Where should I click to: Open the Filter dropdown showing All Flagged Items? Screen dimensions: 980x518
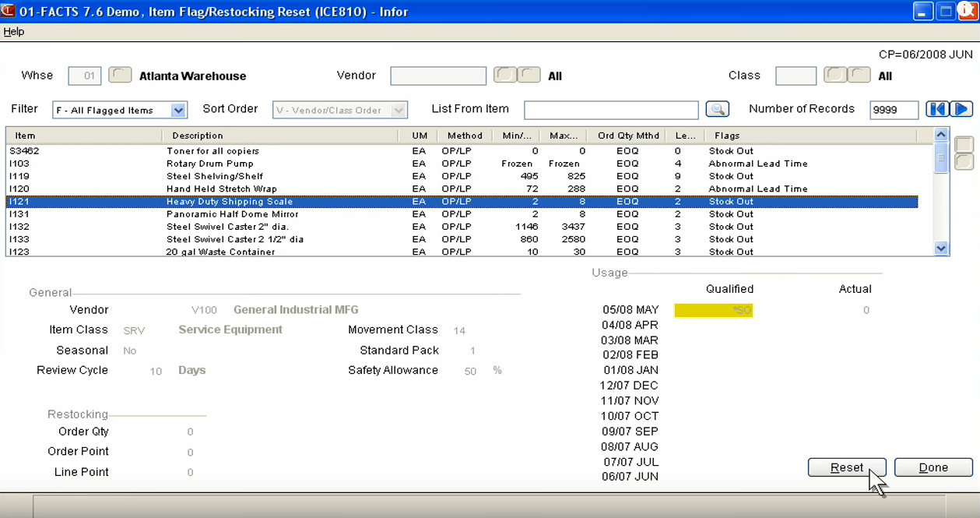[178, 111]
